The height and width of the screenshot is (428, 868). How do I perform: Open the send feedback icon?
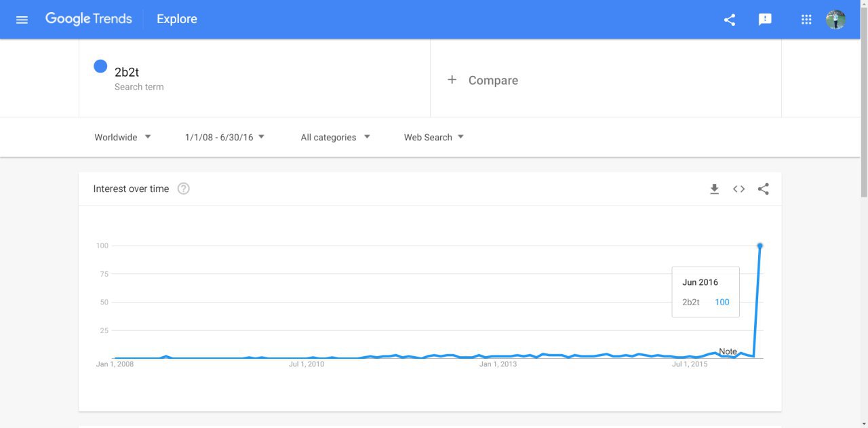pyautogui.click(x=765, y=20)
